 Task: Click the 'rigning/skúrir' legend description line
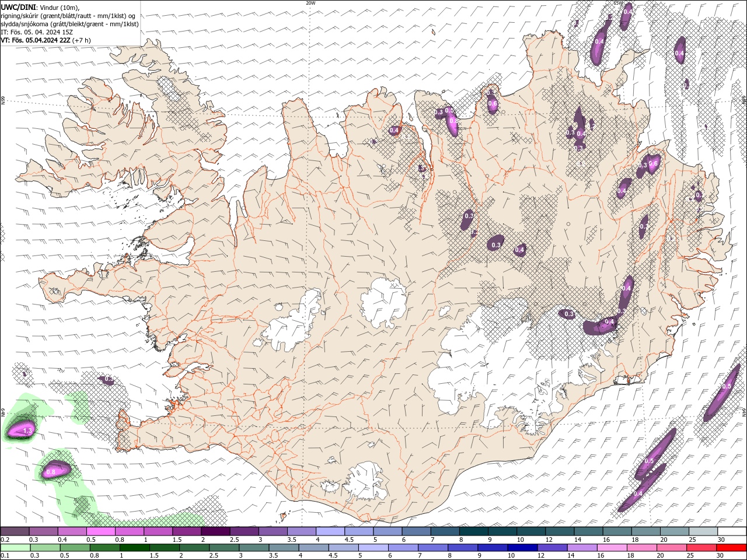68,16
